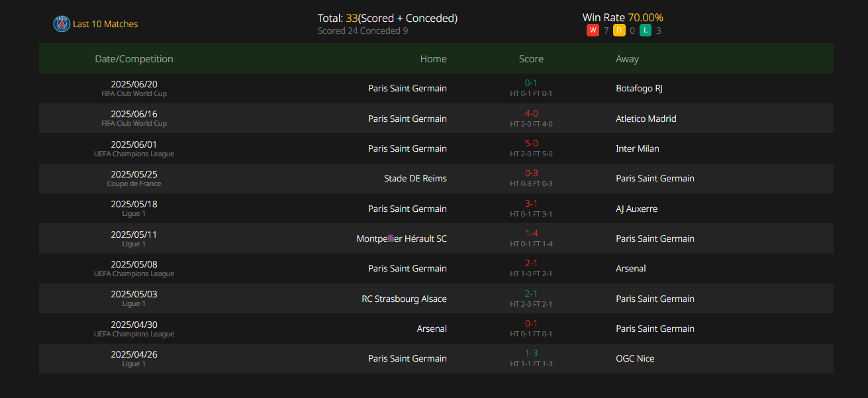
Task: Select the 2025/04/30 match date
Action: (x=134, y=324)
